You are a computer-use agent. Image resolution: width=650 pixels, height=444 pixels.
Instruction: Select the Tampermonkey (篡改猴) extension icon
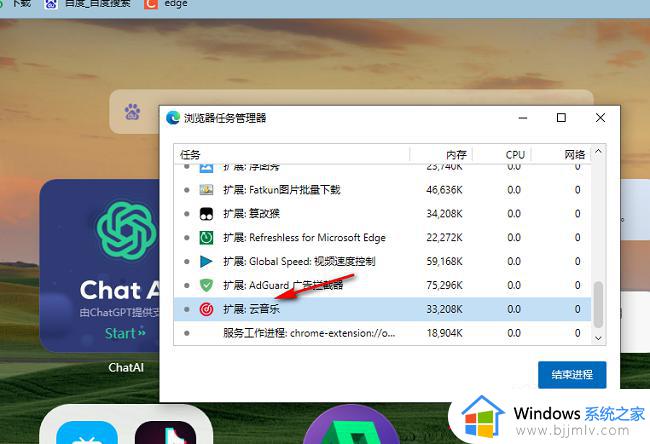[206, 214]
